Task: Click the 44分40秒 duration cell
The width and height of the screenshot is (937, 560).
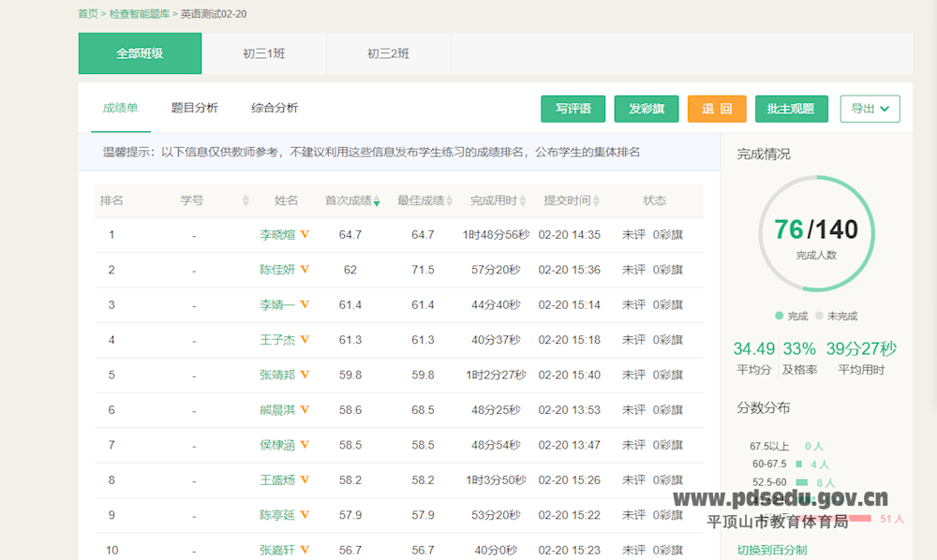Action: point(496,305)
